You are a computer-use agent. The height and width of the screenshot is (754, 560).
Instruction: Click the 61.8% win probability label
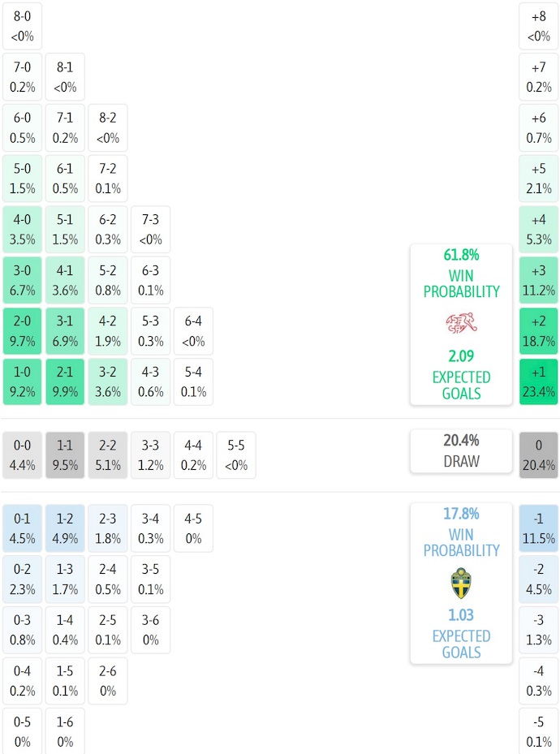[461, 255]
